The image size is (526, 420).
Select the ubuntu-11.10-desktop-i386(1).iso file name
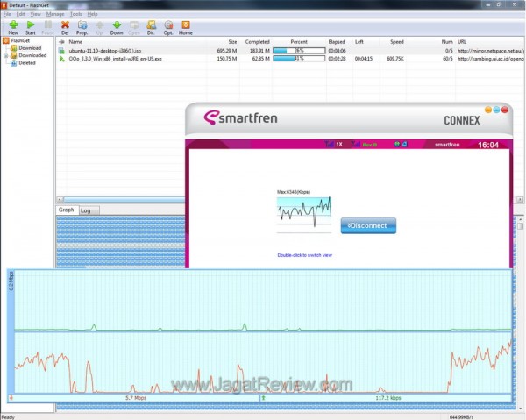click(x=105, y=51)
